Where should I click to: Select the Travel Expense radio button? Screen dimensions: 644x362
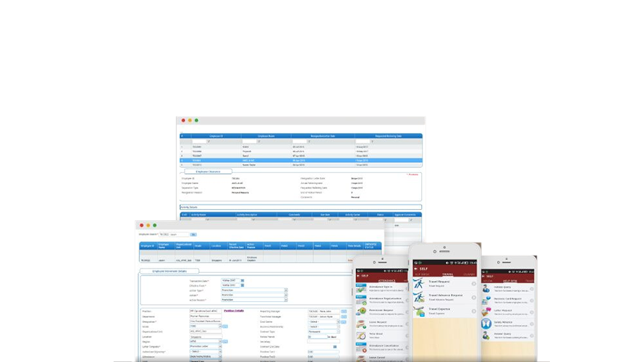coord(473,311)
